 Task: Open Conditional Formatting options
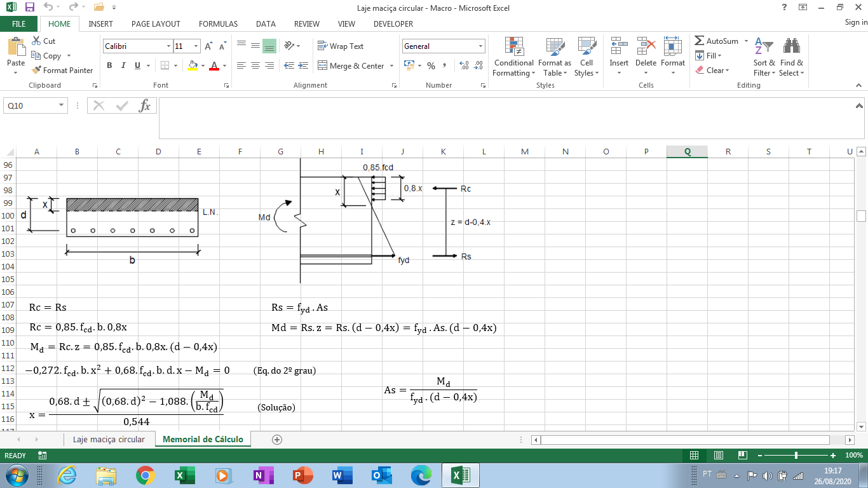coord(513,57)
